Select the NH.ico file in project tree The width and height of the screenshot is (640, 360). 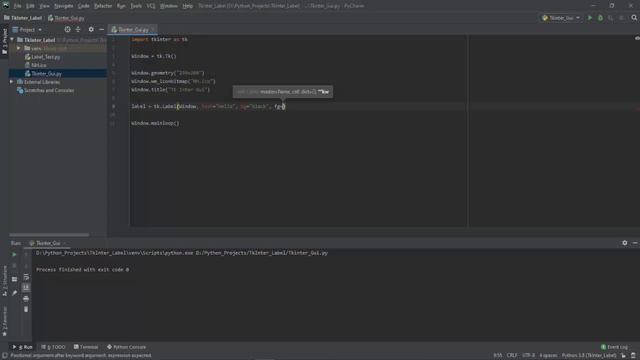pyautogui.click(x=38, y=65)
